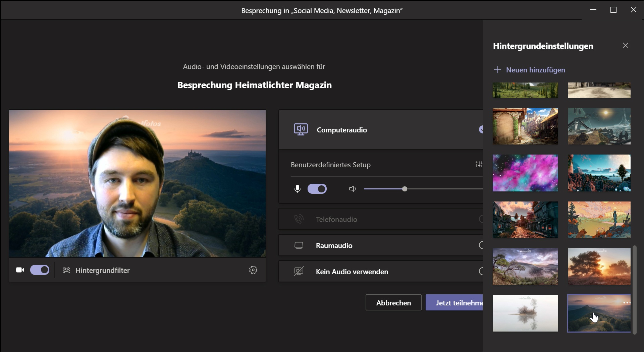Click the speaker volume icon
The image size is (644, 352).
click(352, 189)
